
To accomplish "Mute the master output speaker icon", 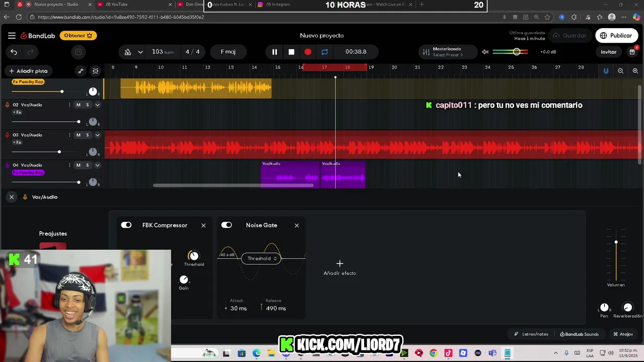I will pos(485,52).
